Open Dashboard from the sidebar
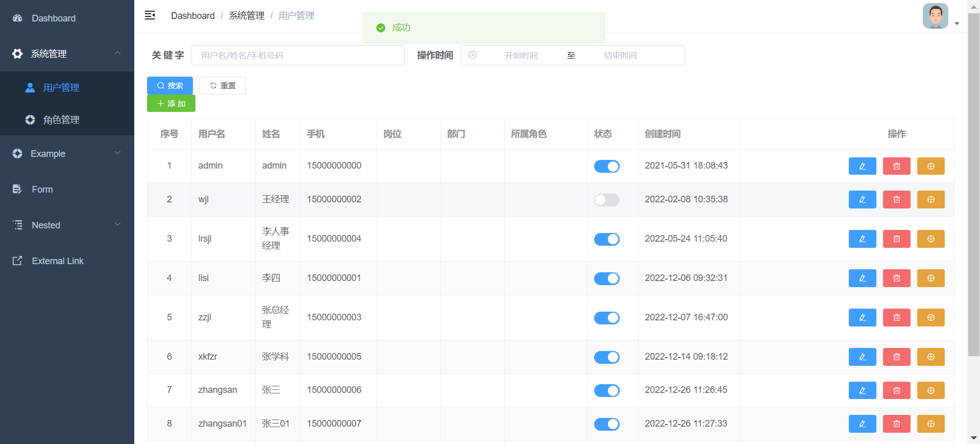Screen dimensions: 980x444 [x=67, y=18]
